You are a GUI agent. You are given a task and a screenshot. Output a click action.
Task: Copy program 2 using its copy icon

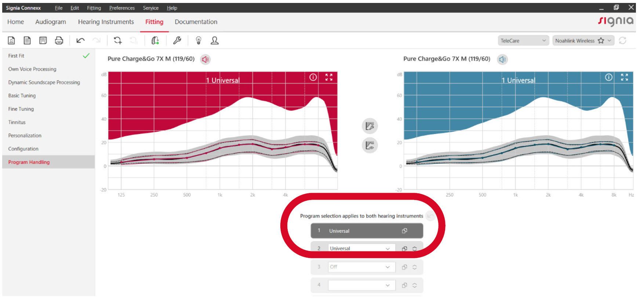(404, 248)
